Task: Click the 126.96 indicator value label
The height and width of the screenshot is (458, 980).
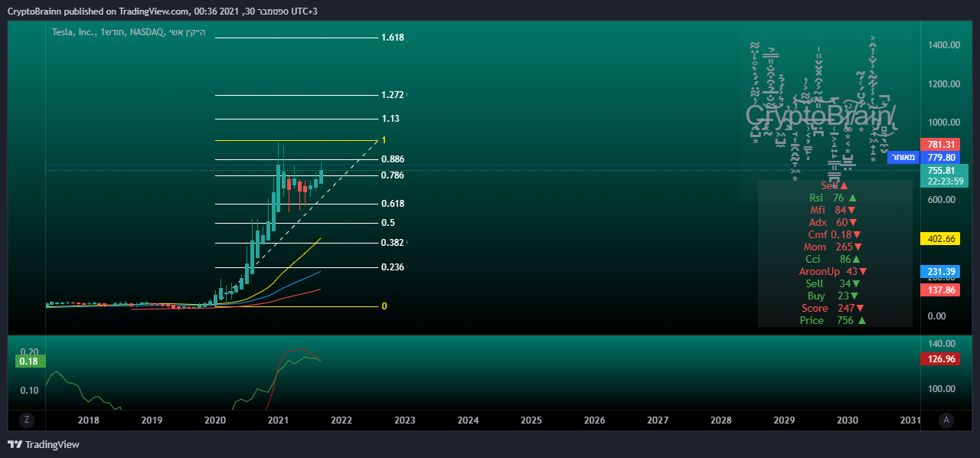Action: 939,358
